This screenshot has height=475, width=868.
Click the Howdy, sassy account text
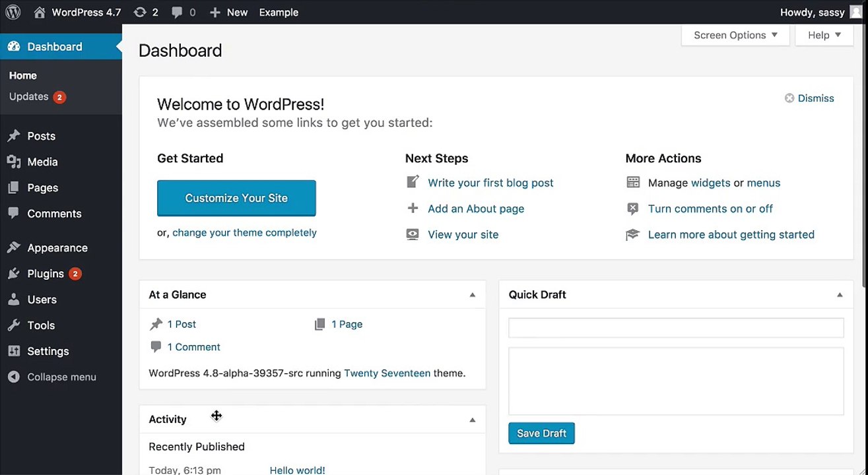coord(812,13)
